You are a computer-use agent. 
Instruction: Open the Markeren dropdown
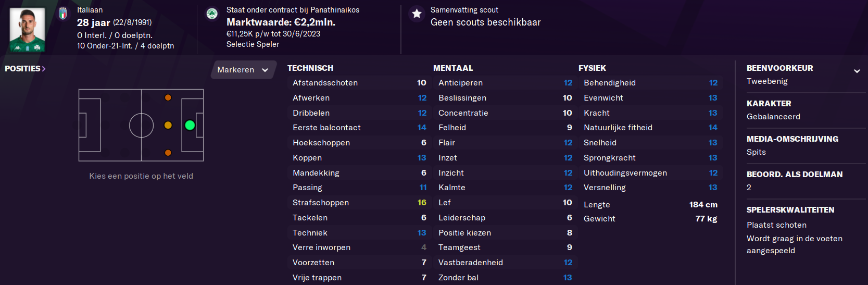243,70
